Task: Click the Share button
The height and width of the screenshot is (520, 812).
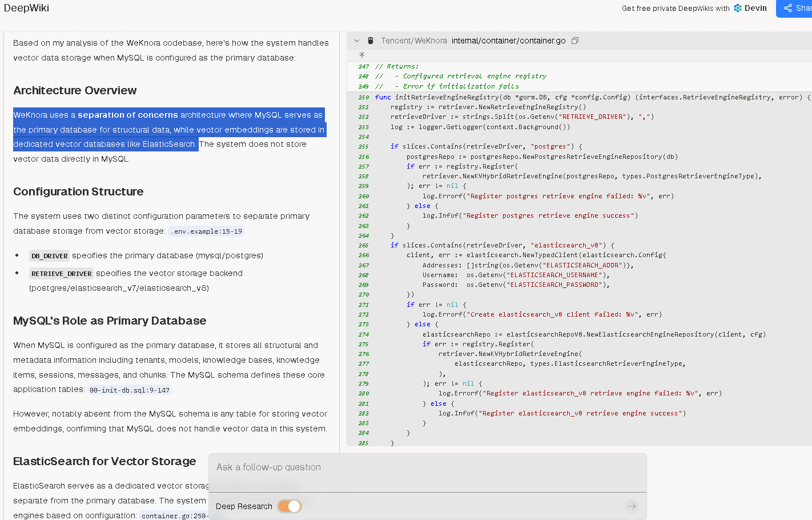Action: pyautogui.click(x=796, y=8)
